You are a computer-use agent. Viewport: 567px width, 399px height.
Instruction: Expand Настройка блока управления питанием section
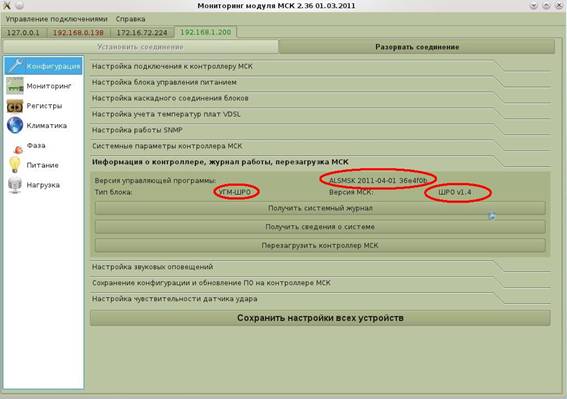click(320, 82)
